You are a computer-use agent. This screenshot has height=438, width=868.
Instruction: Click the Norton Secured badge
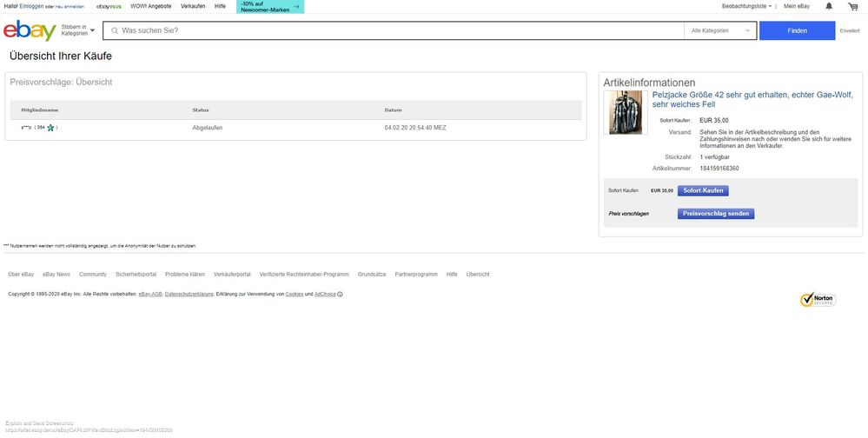pos(818,299)
